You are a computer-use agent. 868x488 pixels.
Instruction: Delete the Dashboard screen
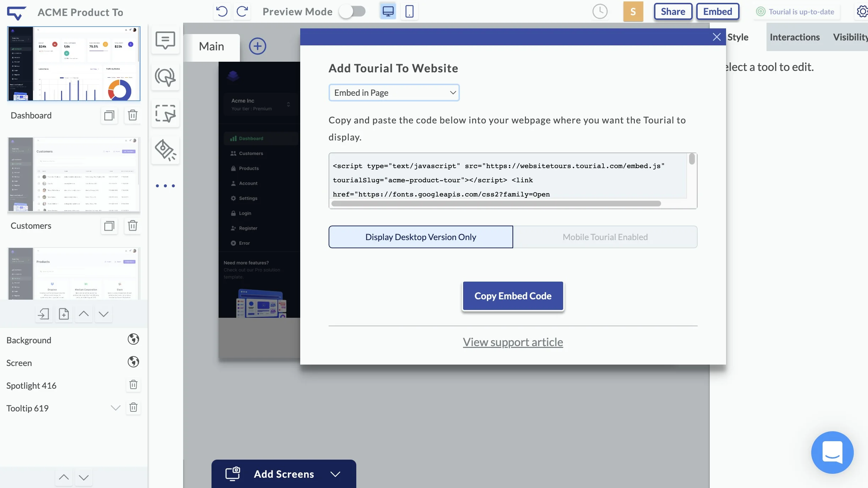(133, 115)
